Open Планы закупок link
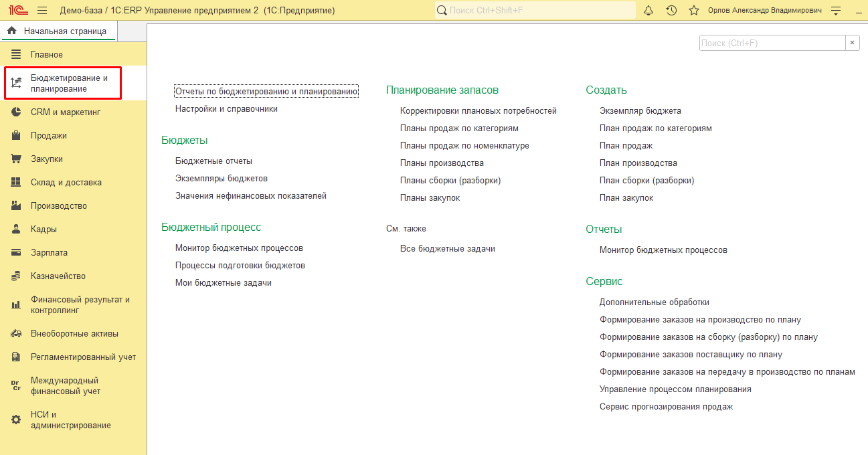Image resolution: width=868 pixels, height=455 pixels. 430,198
